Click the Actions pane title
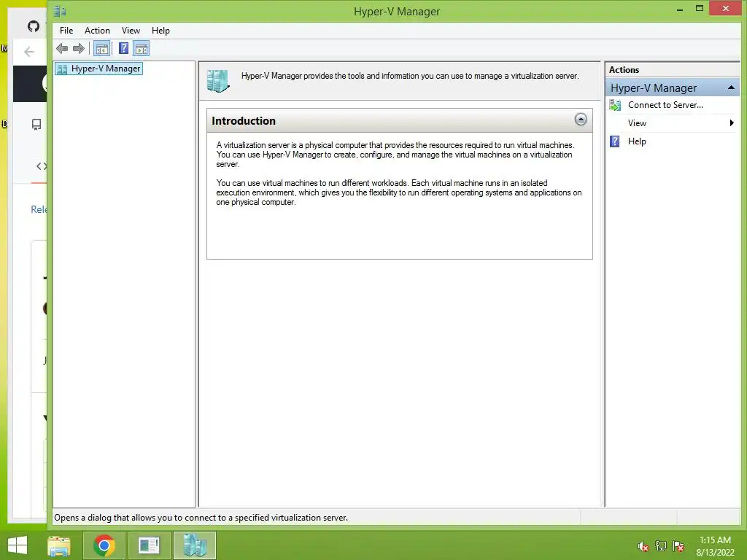Screen dimensions: 747x560 [624, 69]
